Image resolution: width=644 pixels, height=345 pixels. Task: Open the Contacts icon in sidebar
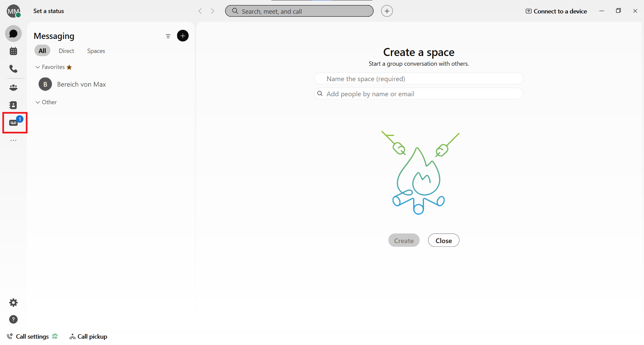[13, 105]
